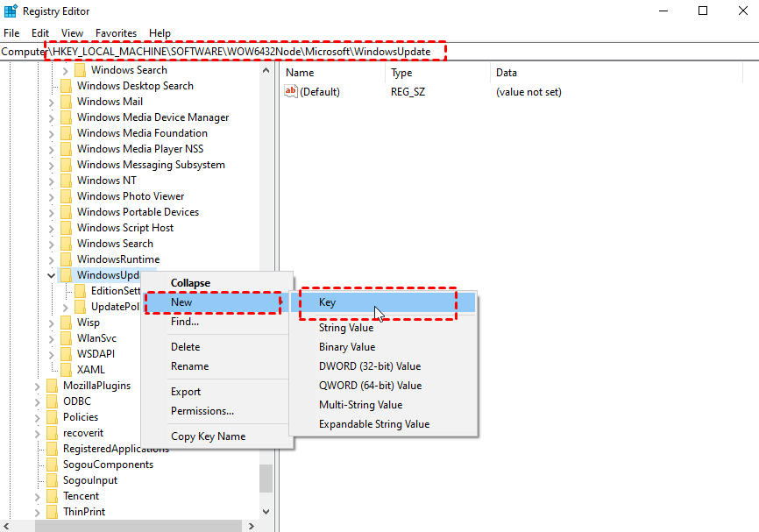The width and height of the screenshot is (759, 532).
Task: Click the tree scroll-down arrow
Action: tap(266, 512)
